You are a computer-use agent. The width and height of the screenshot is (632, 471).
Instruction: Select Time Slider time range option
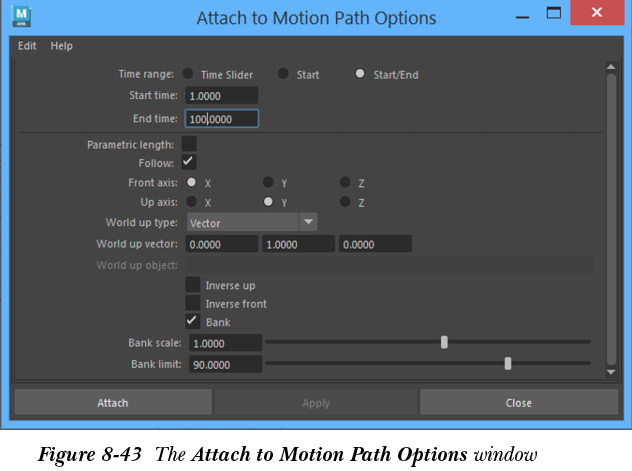pyautogui.click(x=188, y=74)
